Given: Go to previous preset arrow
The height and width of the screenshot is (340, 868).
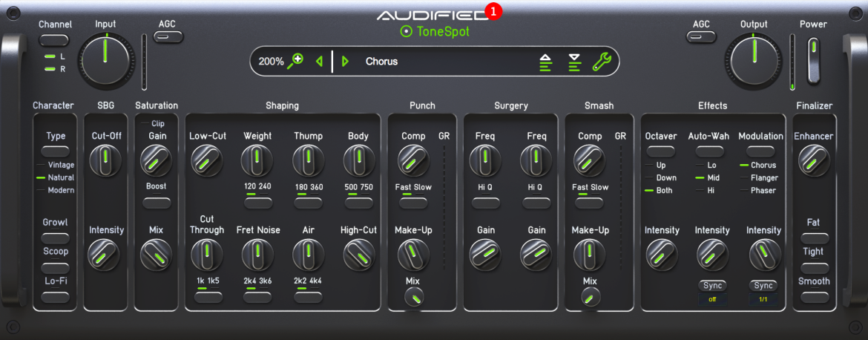Looking at the screenshot, I should (319, 62).
